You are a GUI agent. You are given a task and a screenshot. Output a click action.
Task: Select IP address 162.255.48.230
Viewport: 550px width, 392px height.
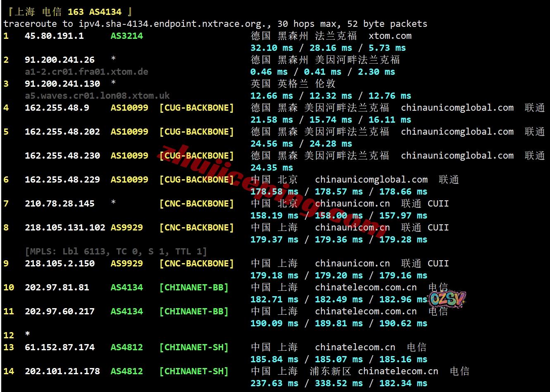62,156
